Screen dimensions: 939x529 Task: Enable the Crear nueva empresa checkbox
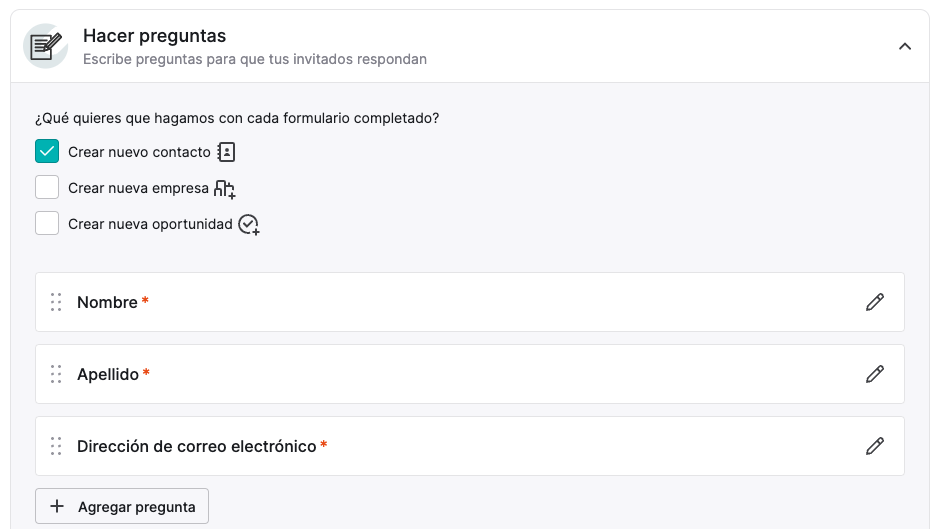(47, 188)
